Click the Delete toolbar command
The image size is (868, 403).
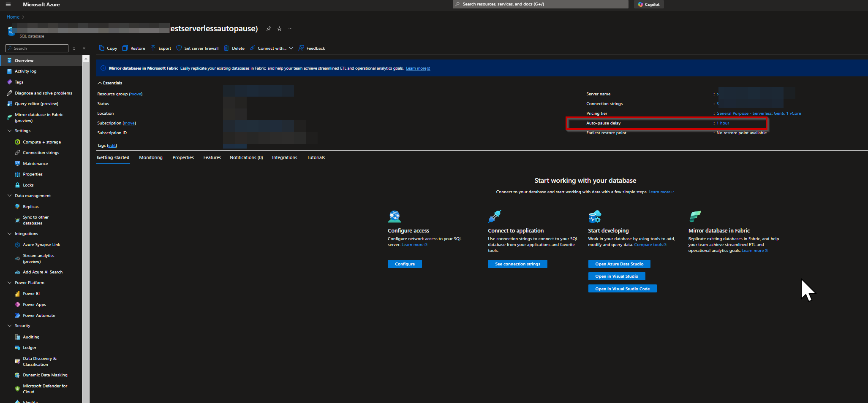234,48
